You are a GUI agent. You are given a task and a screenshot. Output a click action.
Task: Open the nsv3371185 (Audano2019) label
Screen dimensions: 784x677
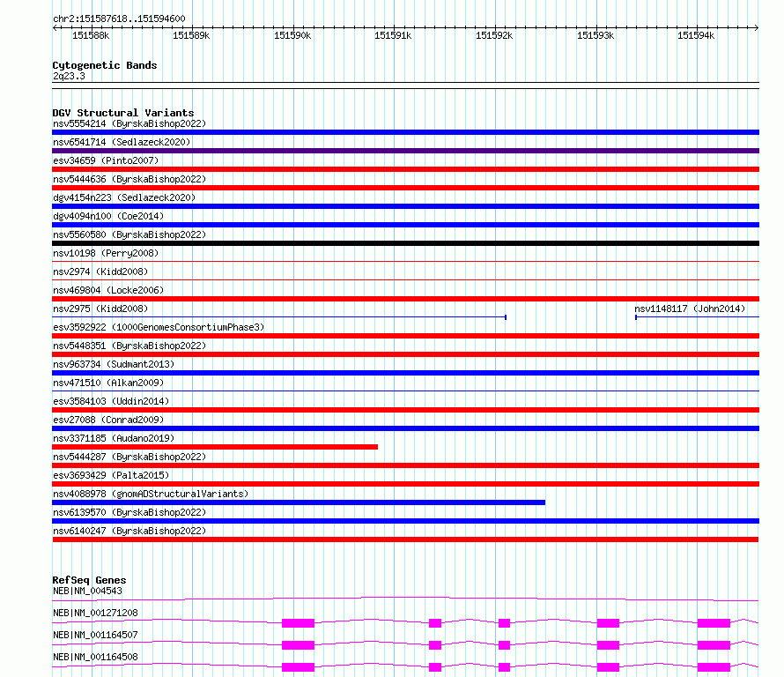click(114, 438)
